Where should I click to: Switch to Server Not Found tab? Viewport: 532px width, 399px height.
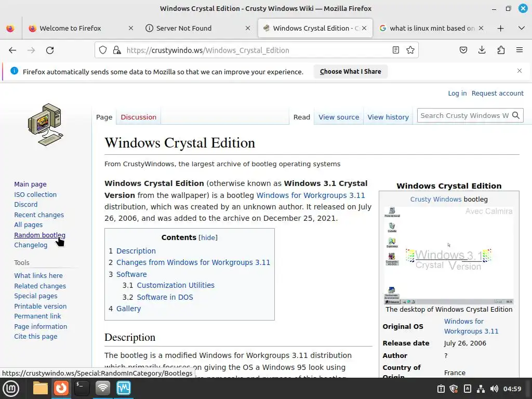(183, 28)
